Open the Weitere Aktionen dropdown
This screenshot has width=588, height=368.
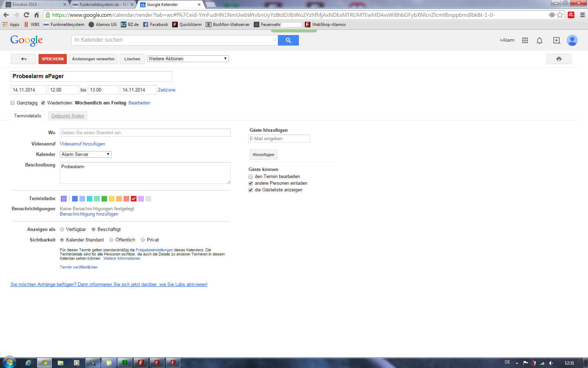[x=188, y=59]
